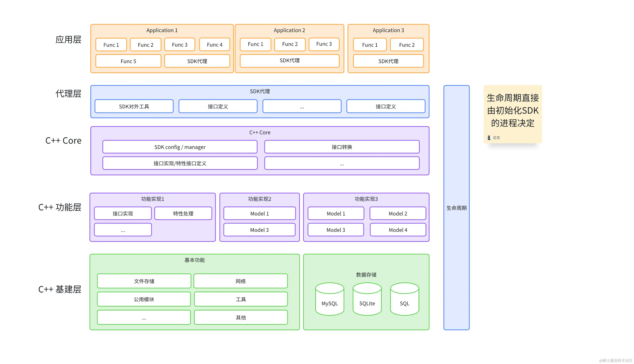Click the C++ 功能层 layer label
634x364 pixels.
pos(60,207)
